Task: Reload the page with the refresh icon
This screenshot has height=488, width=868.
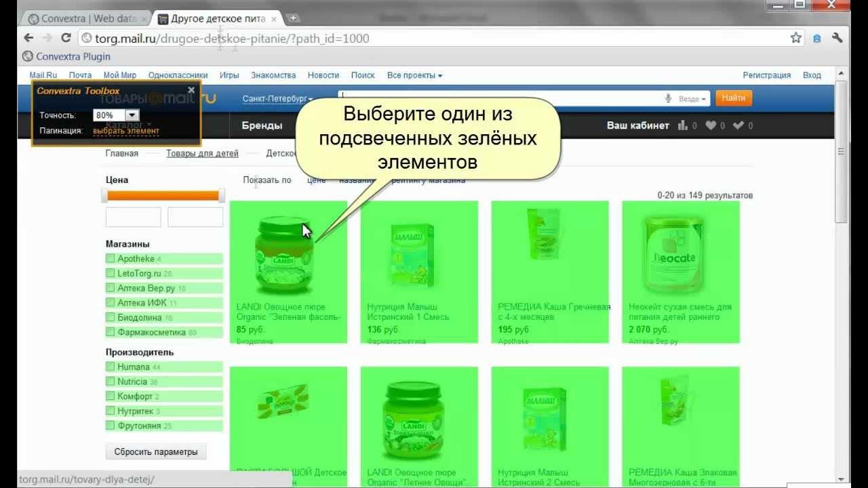Action: tap(66, 38)
